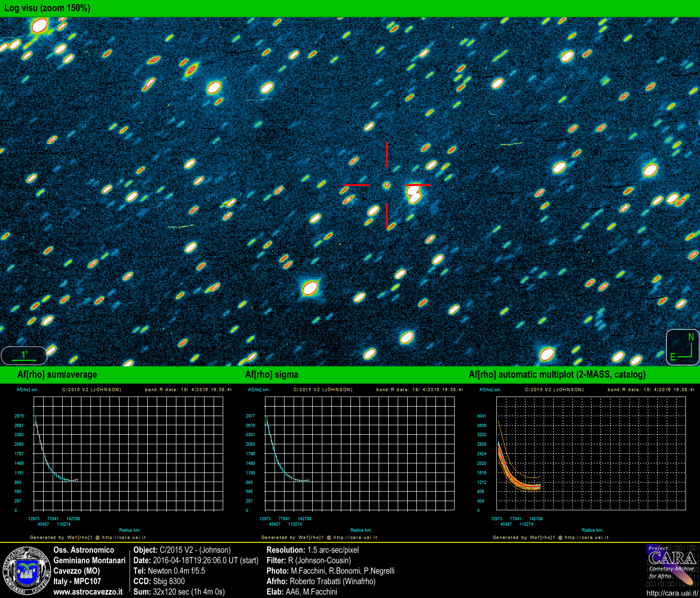Select the 'Date: 2016-04-18T19:26:06.0 UT (start)' line
The height and width of the screenshot is (598, 700).
[196, 560]
